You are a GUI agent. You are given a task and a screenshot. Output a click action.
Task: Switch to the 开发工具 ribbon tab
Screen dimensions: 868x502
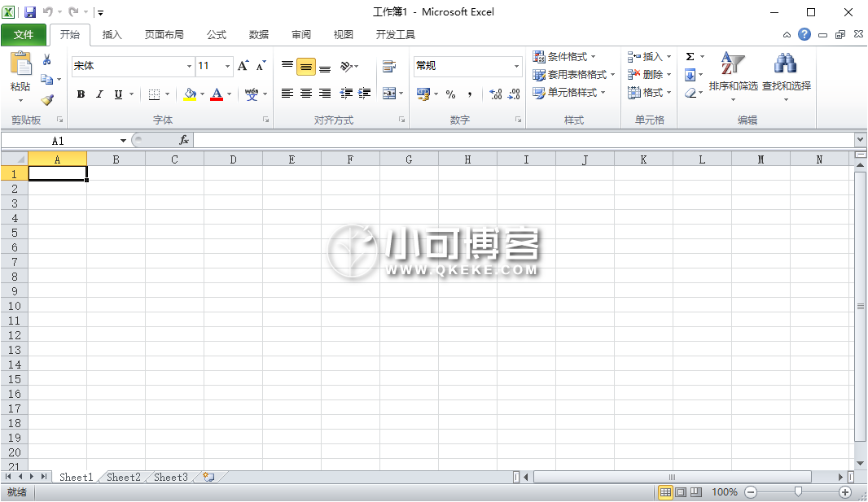click(x=395, y=35)
